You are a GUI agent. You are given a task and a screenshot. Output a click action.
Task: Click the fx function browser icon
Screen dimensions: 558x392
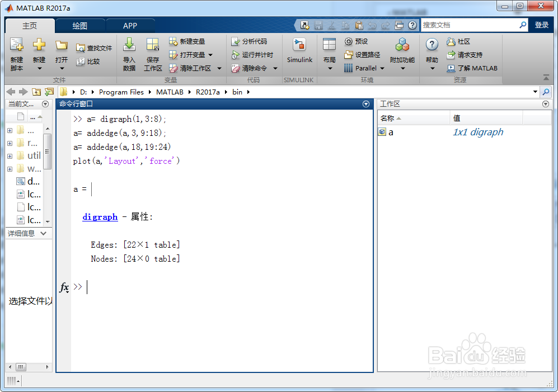pos(64,287)
